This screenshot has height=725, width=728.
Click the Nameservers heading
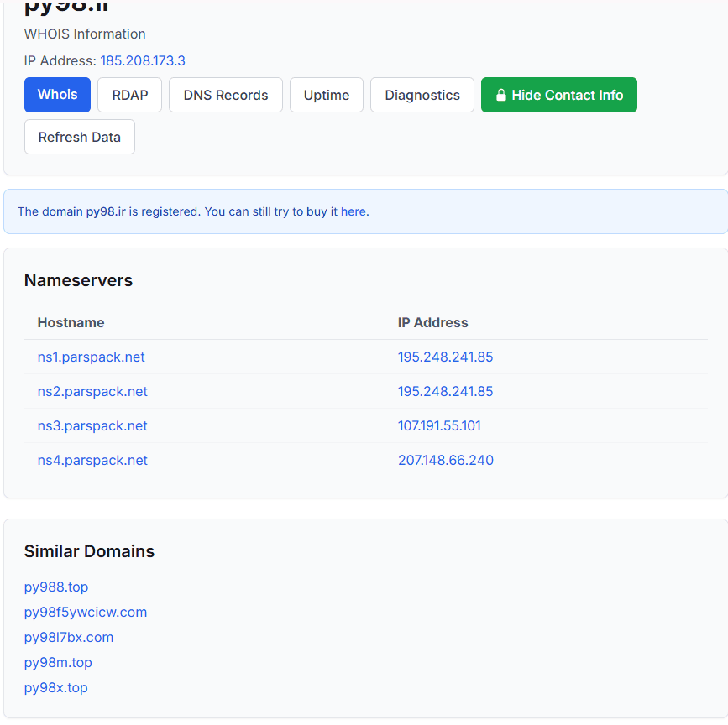[x=78, y=280]
